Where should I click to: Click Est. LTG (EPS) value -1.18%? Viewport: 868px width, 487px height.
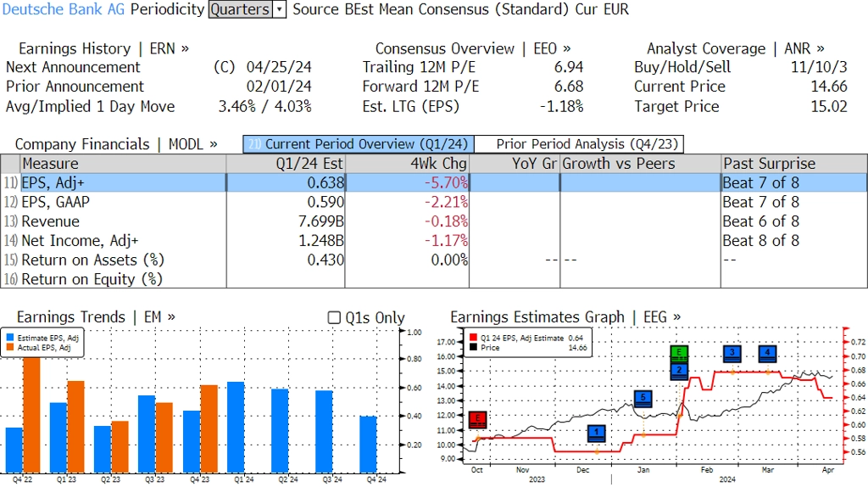pyautogui.click(x=561, y=106)
